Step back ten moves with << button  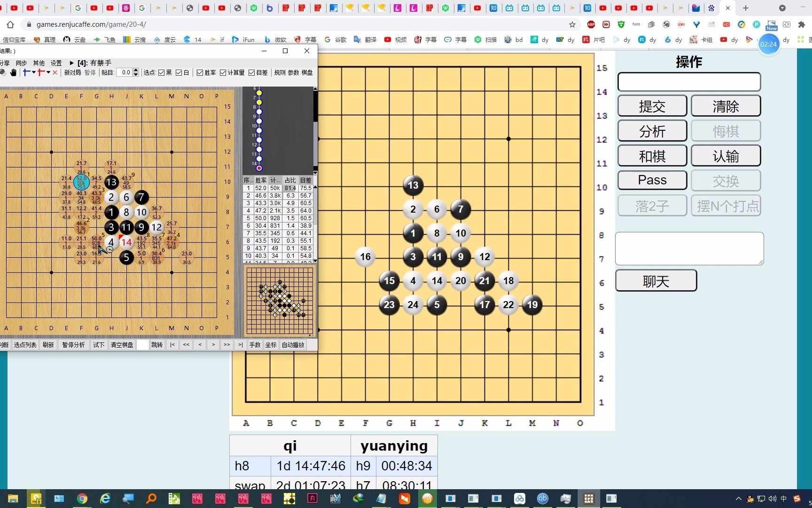[186, 345]
